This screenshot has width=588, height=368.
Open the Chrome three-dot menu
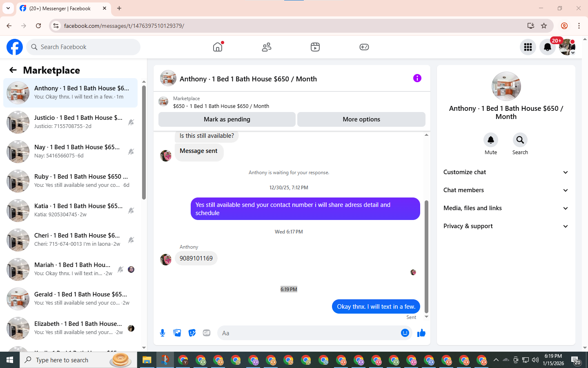[x=579, y=26]
